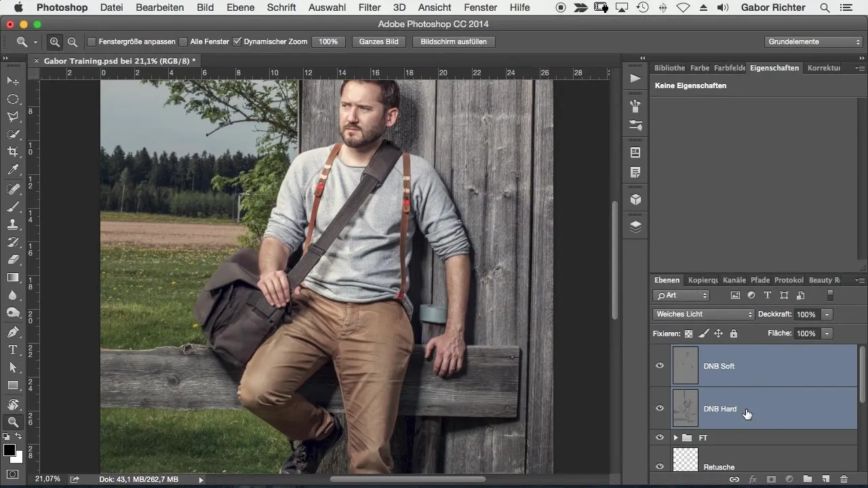Create a new layer
The width and height of the screenshot is (868, 488).
click(826, 479)
